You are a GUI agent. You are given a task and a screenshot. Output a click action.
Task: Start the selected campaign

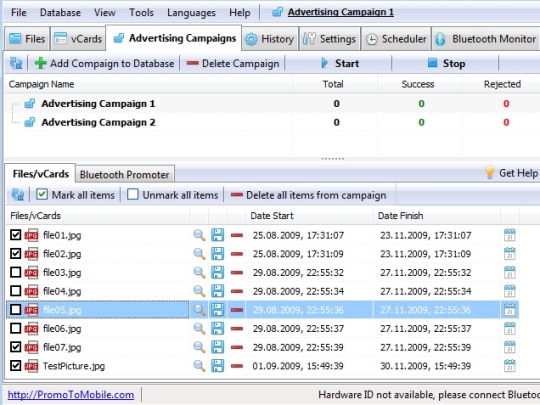click(x=339, y=63)
